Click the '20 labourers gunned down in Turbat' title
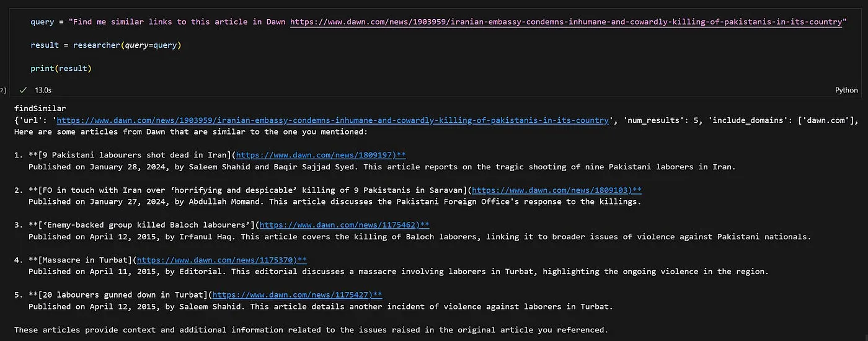Screen dimensions: 868x341 tap(123, 295)
